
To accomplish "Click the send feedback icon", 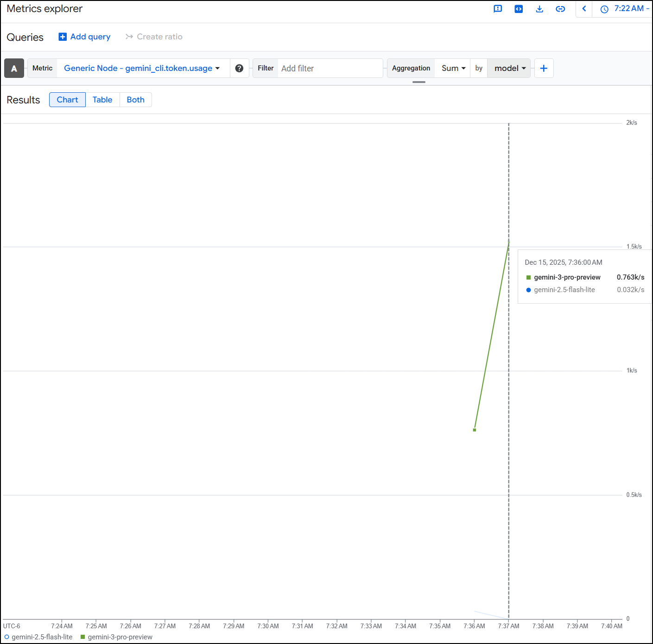I will [498, 9].
